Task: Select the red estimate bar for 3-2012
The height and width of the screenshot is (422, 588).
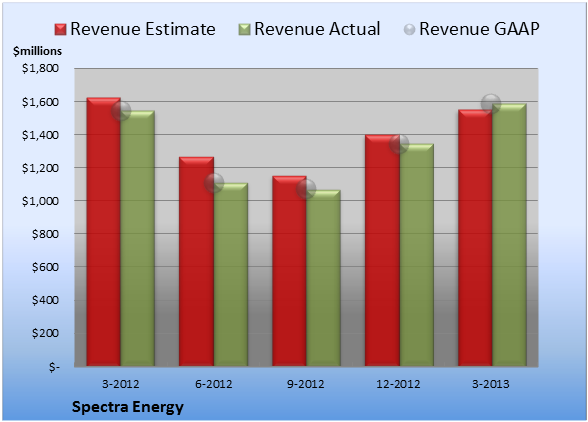Action: (x=104, y=232)
